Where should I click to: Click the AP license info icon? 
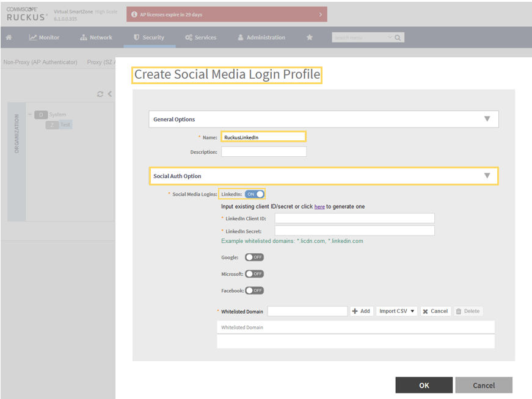click(134, 14)
